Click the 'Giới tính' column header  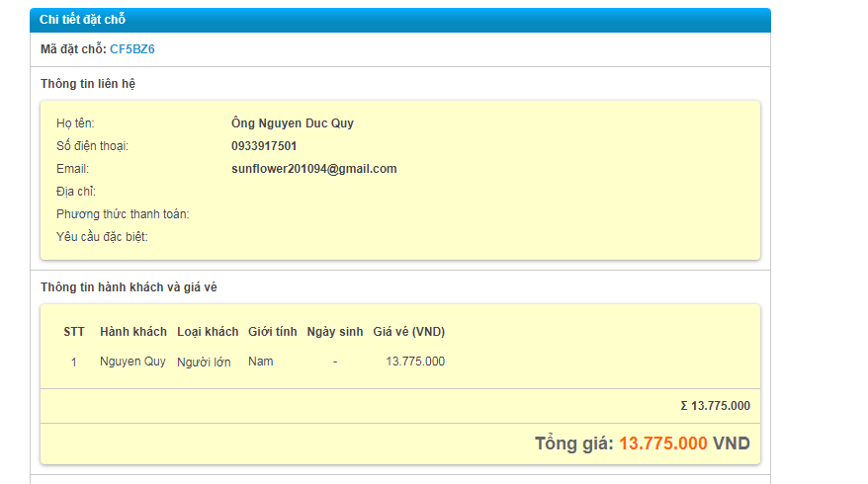click(x=273, y=332)
